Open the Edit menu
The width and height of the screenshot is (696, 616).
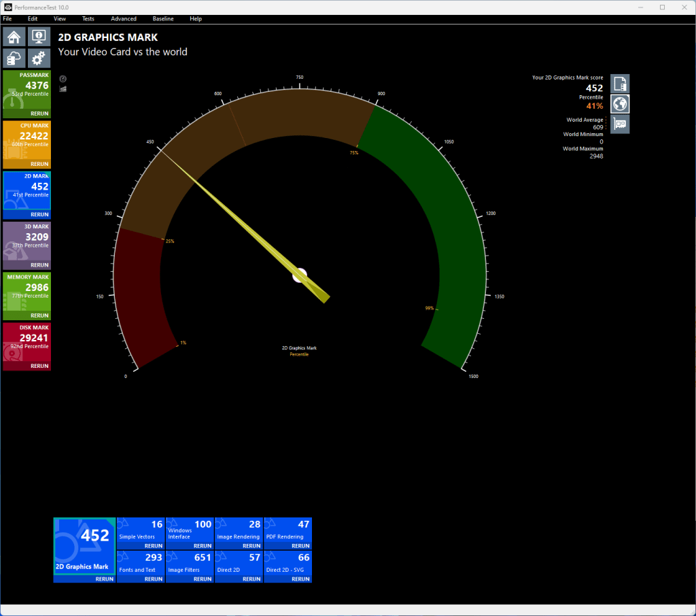pos(33,18)
